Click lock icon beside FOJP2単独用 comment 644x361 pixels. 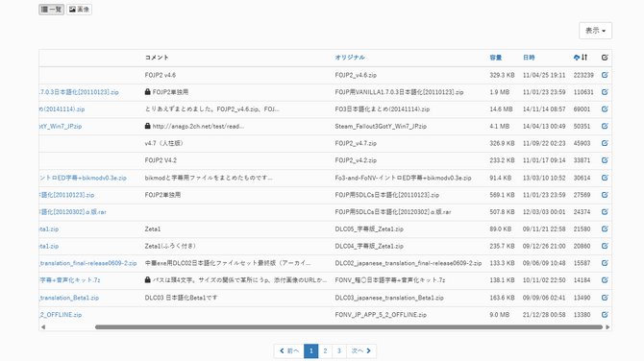pos(147,92)
